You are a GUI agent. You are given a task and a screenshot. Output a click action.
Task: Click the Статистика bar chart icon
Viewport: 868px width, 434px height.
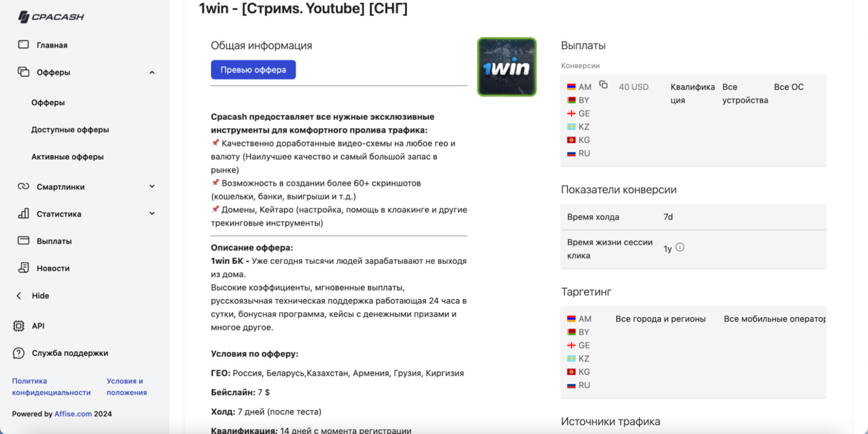pyautogui.click(x=23, y=214)
